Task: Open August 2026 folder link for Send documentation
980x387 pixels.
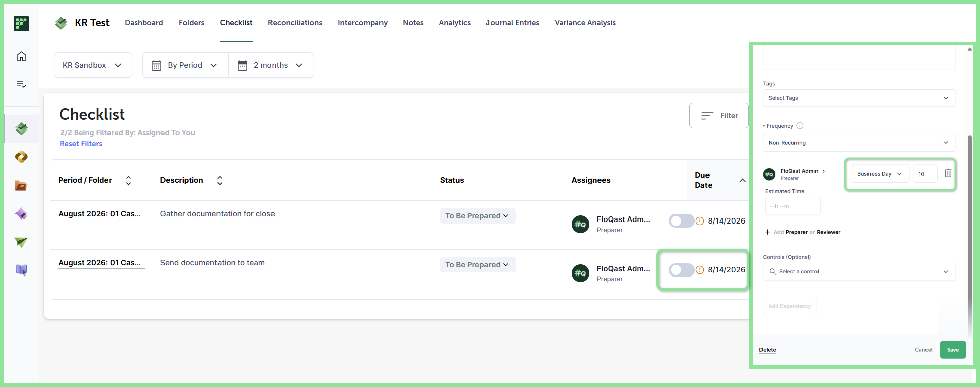Action: (100, 263)
